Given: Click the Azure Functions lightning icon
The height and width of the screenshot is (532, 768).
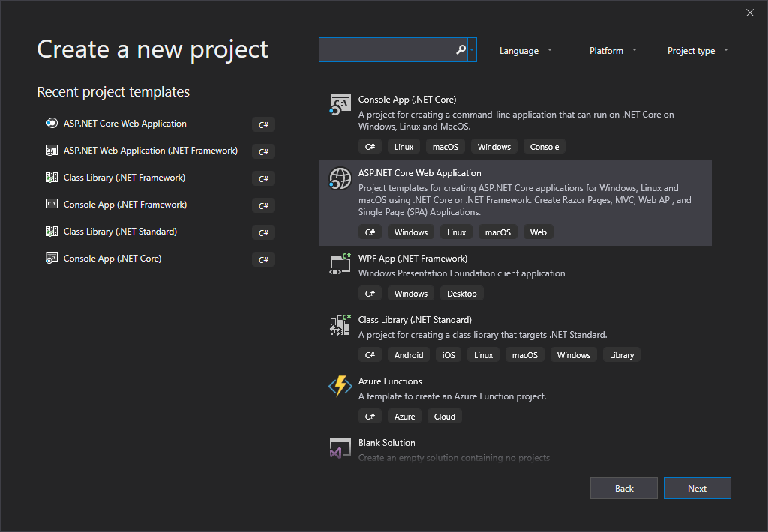Looking at the screenshot, I should click(340, 387).
